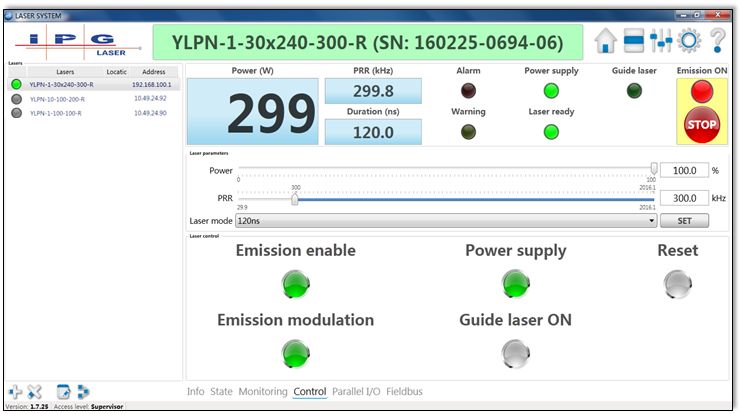Screen dimensions: 742x414
Task: Open the Fieldbus tab
Action: tap(404, 391)
